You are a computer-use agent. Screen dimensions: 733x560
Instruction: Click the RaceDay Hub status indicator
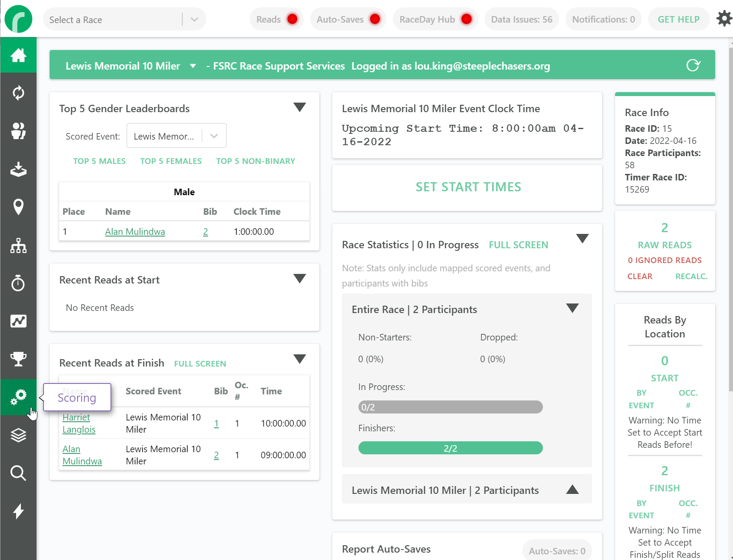pos(435,19)
